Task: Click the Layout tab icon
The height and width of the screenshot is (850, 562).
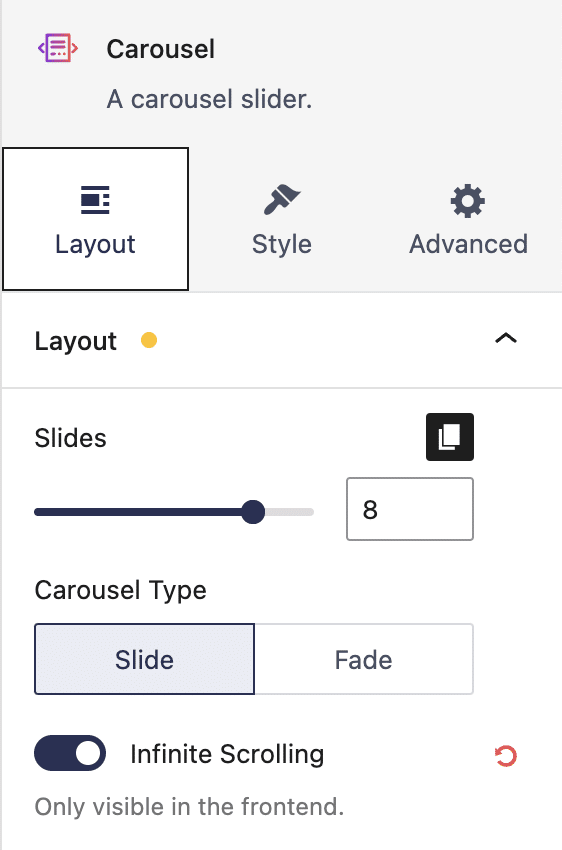Action: coord(95,200)
